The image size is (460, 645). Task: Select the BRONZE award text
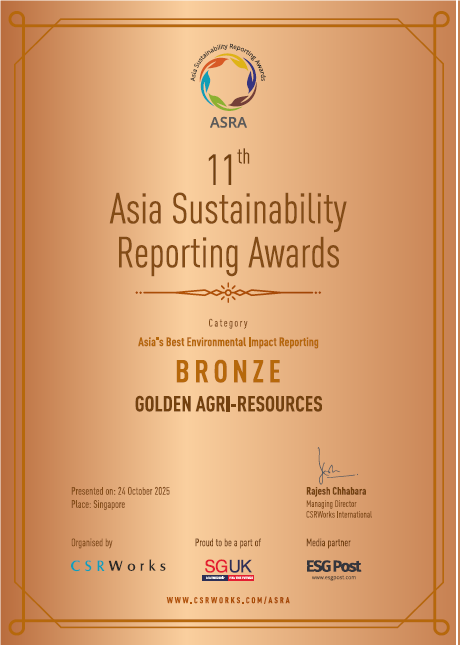229,371
